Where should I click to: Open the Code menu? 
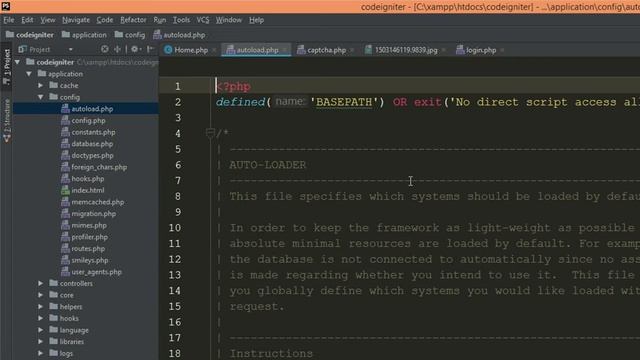104,20
